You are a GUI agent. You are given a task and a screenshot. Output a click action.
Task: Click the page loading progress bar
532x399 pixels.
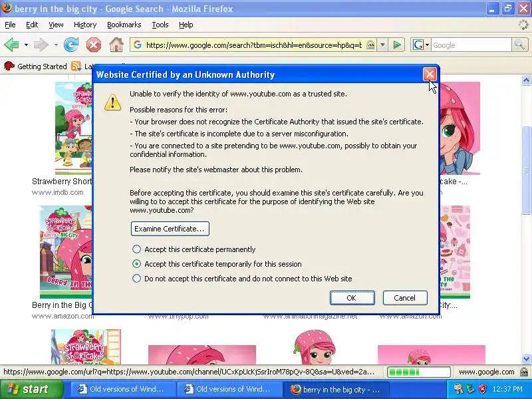pyautogui.click(x=419, y=372)
